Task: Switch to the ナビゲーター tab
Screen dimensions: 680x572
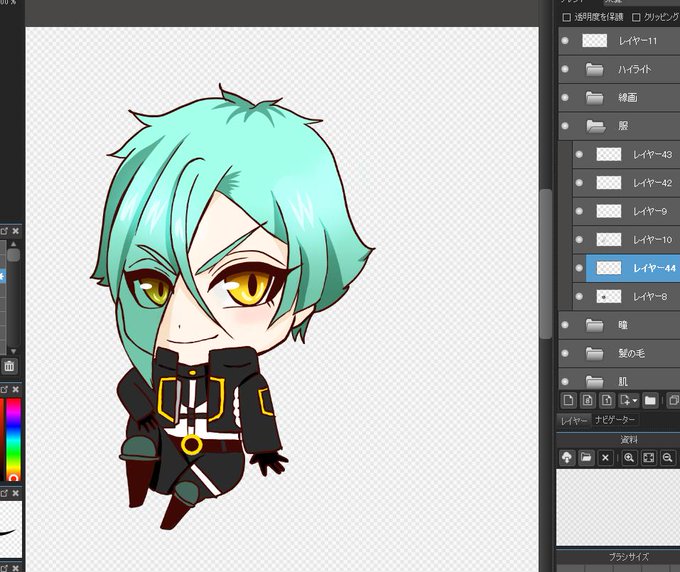Action: [x=615, y=420]
